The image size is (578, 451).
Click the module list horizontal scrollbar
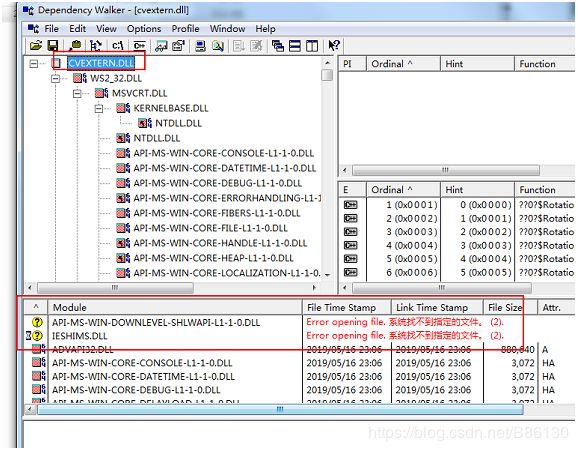[x=280, y=409]
